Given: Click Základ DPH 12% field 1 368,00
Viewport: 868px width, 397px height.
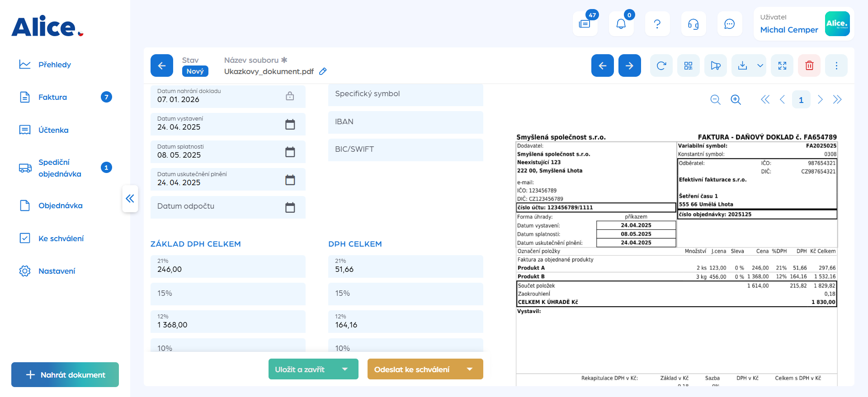Looking at the screenshot, I should tap(228, 322).
